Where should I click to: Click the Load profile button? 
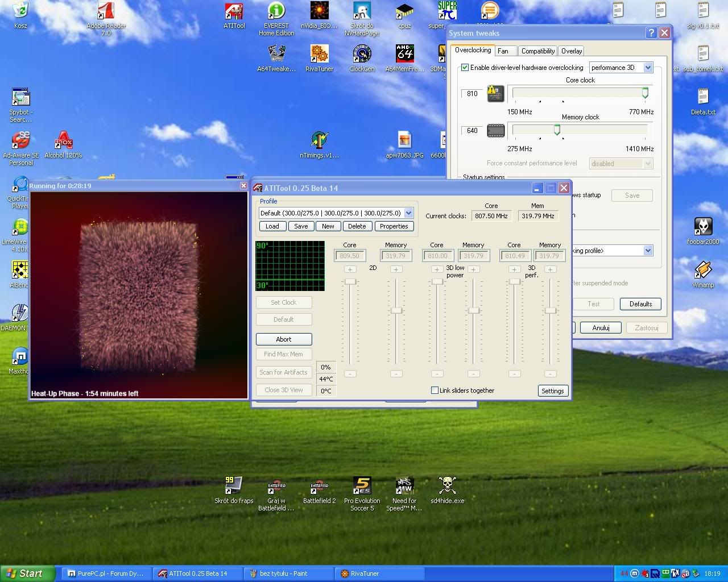click(x=272, y=226)
